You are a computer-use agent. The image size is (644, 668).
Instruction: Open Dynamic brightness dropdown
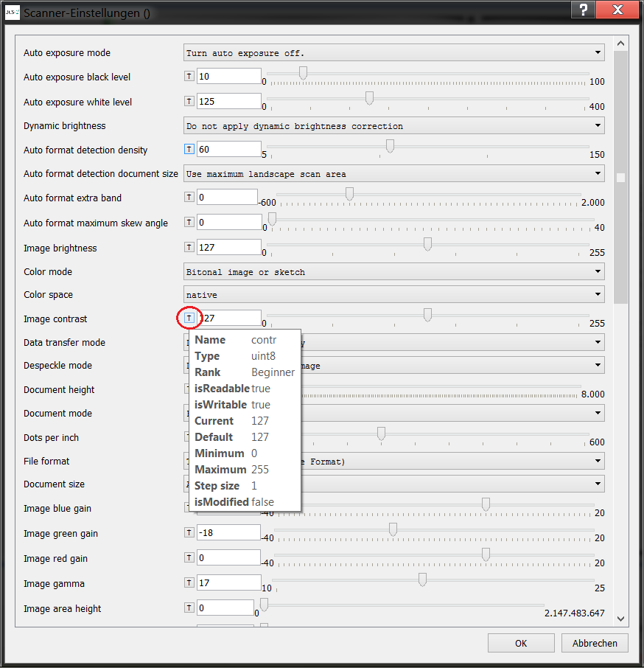click(x=393, y=125)
